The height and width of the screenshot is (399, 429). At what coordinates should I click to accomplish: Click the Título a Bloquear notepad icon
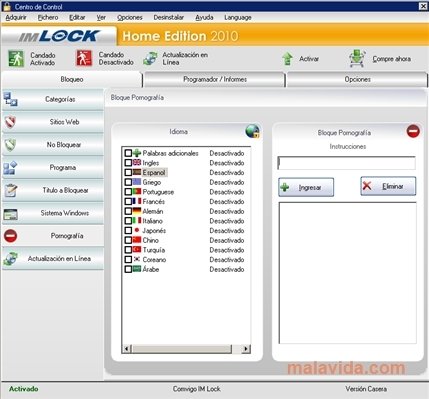(x=10, y=190)
